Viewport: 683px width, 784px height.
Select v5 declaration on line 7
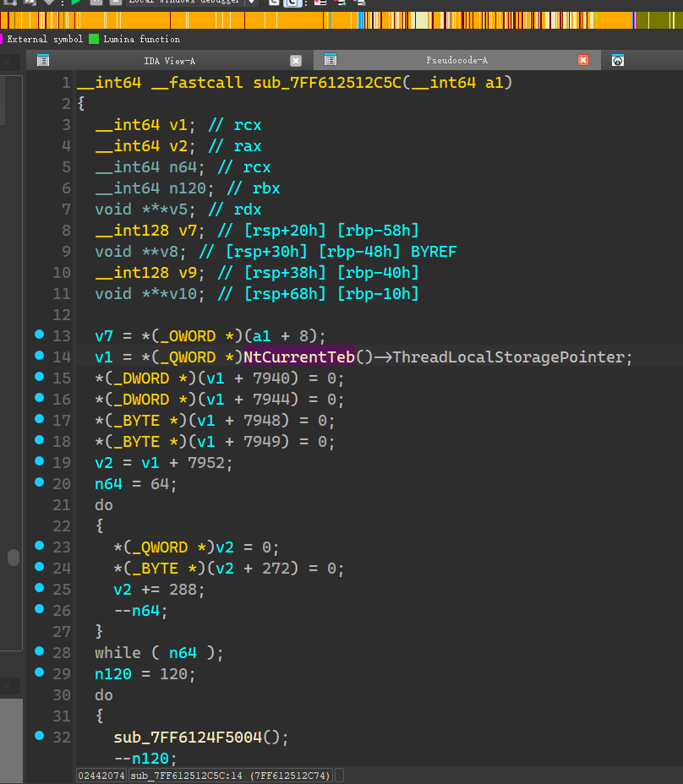(x=178, y=210)
